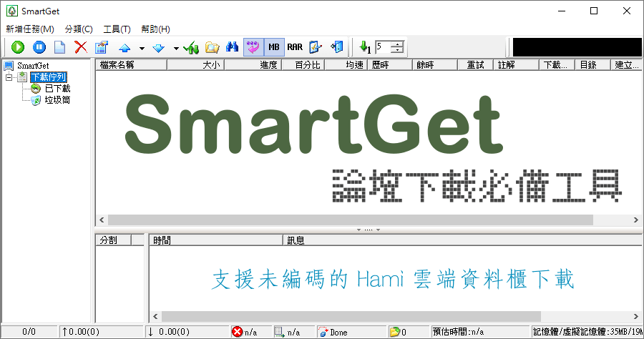Sort by the 百分比 column header

303,65
